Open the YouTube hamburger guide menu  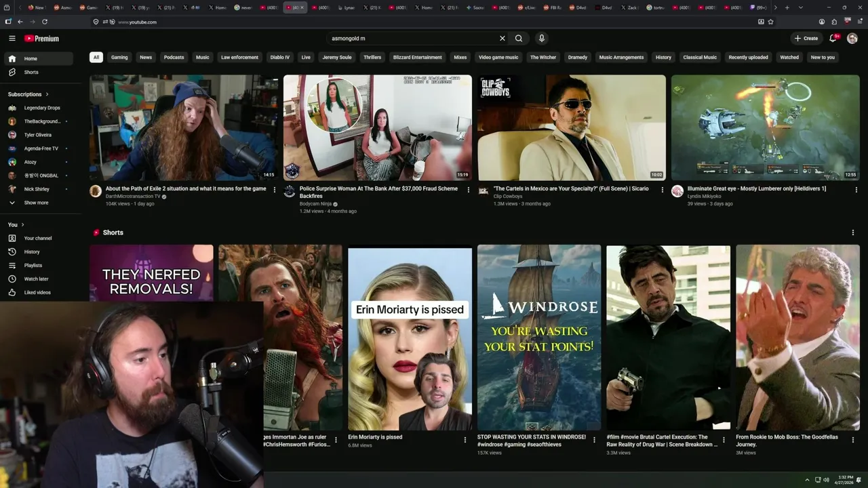tap(12, 39)
